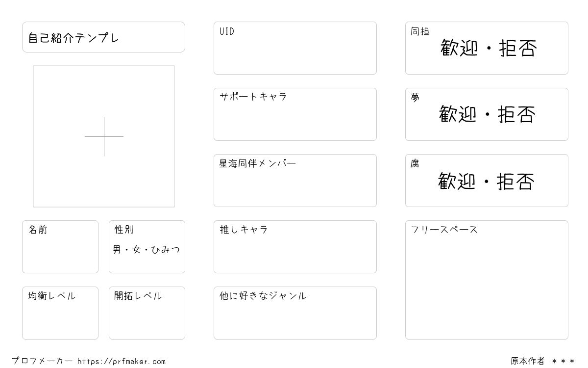Click the 原本作者 credit text
The height and width of the screenshot is (368, 588).
(x=527, y=361)
